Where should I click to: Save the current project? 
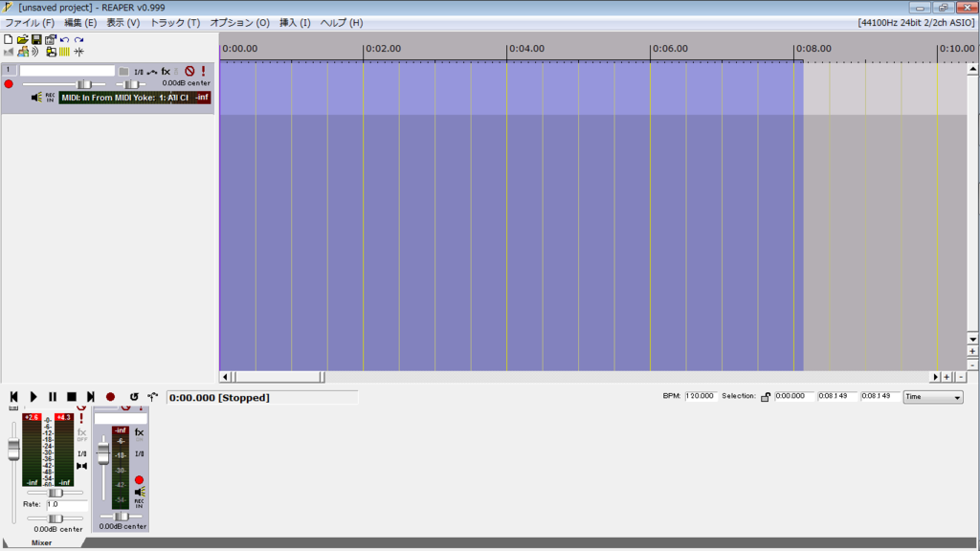click(x=36, y=39)
